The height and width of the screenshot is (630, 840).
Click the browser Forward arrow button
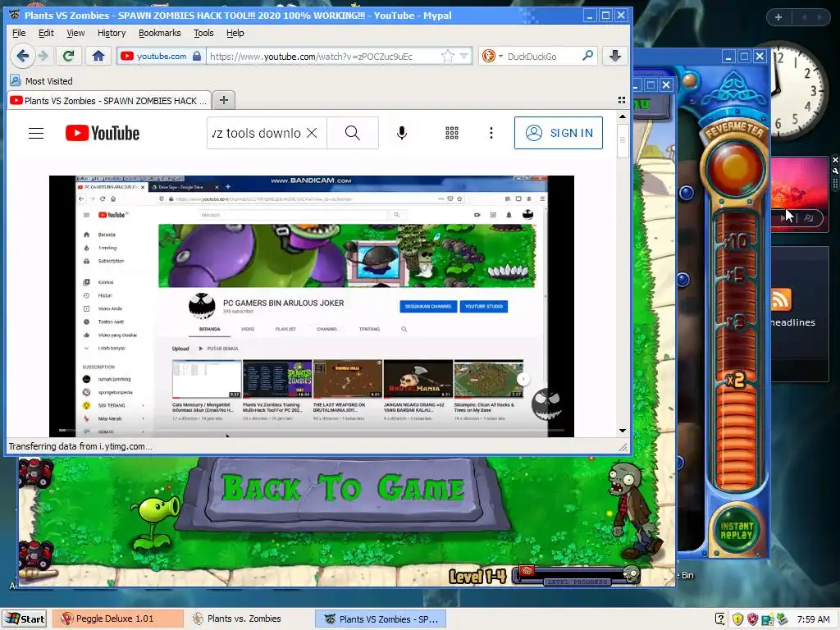(x=44, y=56)
